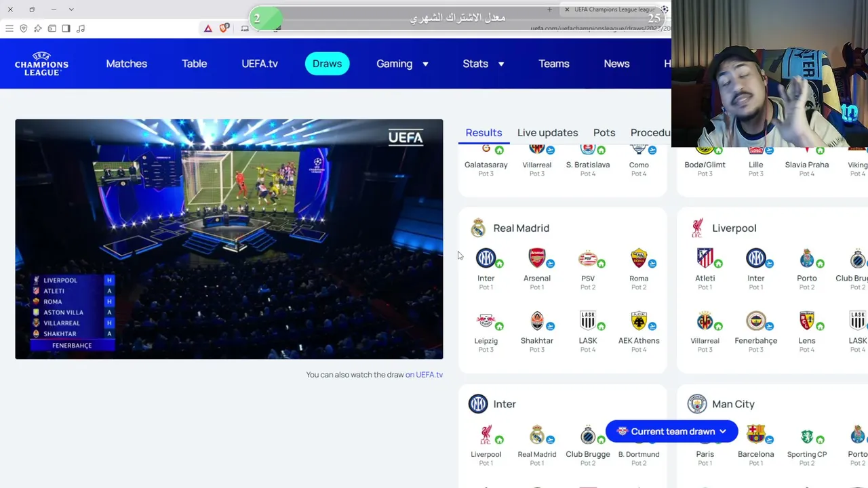Open the browser tab list chevron
Screen dimensions: 868x488
point(71,9)
